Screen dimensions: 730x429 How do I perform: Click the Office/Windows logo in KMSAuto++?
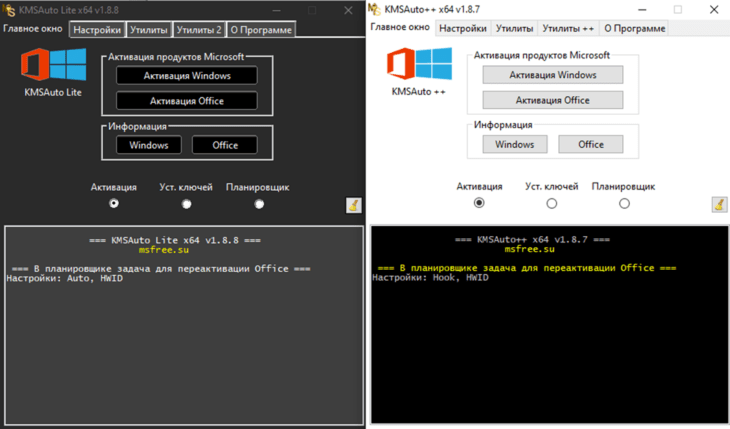coord(419,63)
